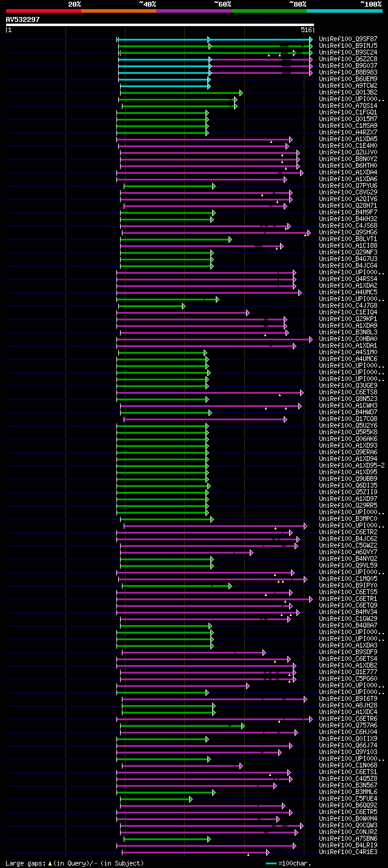Click the cyan =100char. scale bar
Viewport: 388px width, 868px height.
click(x=272, y=863)
